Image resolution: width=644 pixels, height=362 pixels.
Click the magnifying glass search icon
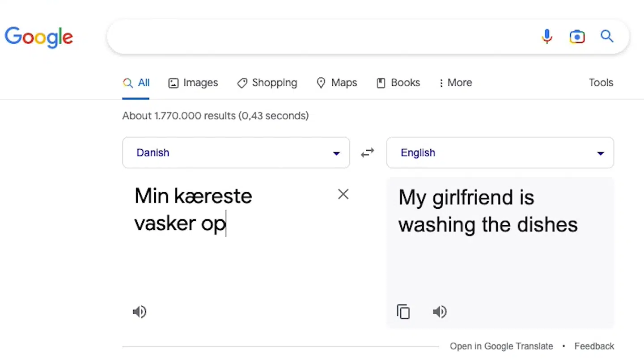point(607,36)
